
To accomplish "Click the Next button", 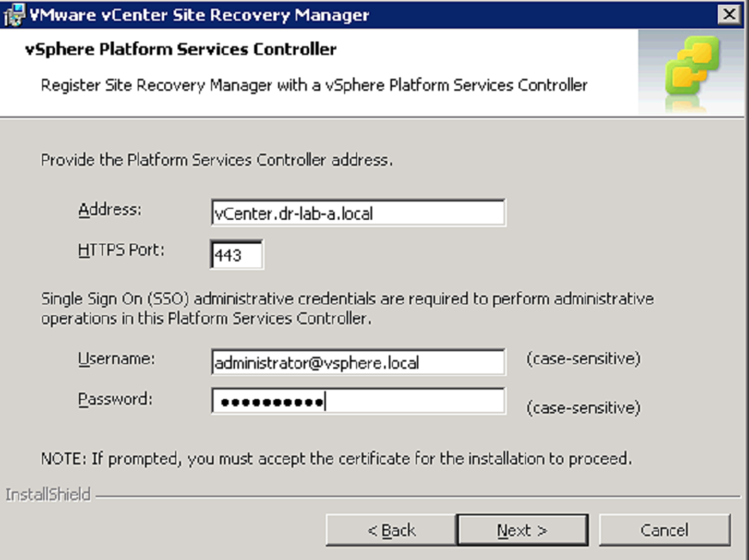I will point(523,530).
